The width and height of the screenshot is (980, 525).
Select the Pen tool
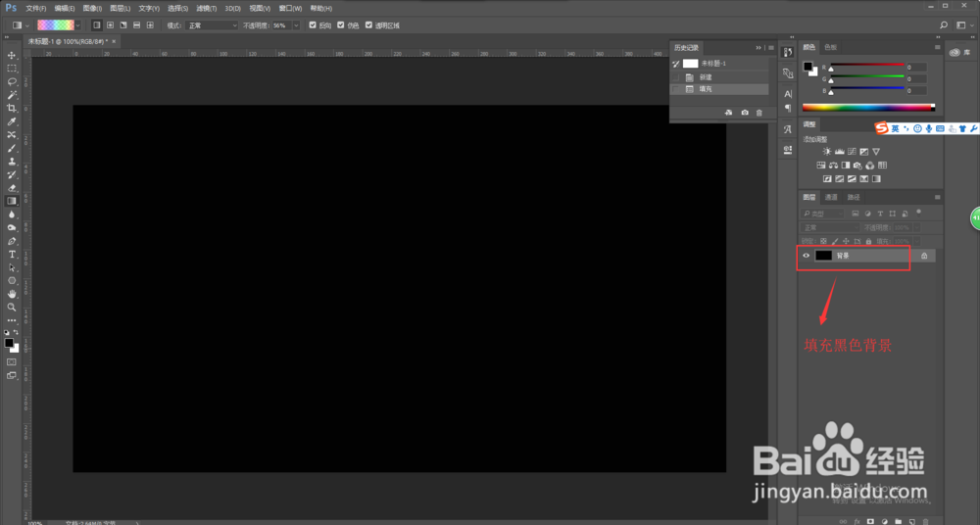[x=11, y=241]
